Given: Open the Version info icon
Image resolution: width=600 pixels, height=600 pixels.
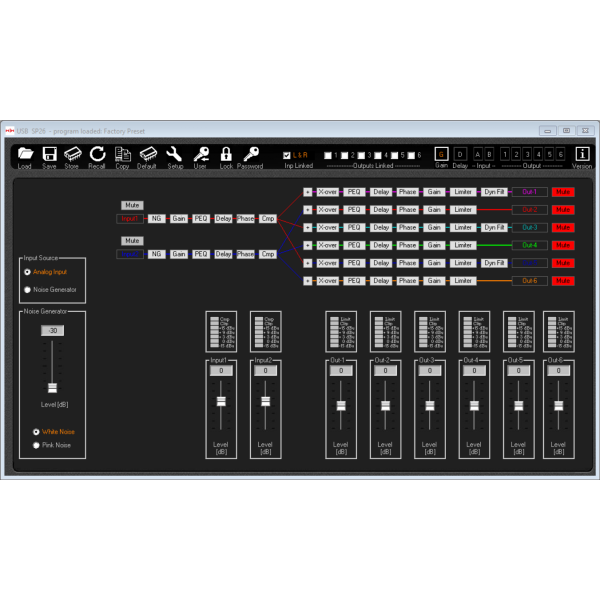Looking at the screenshot, I should pos(582,154).
